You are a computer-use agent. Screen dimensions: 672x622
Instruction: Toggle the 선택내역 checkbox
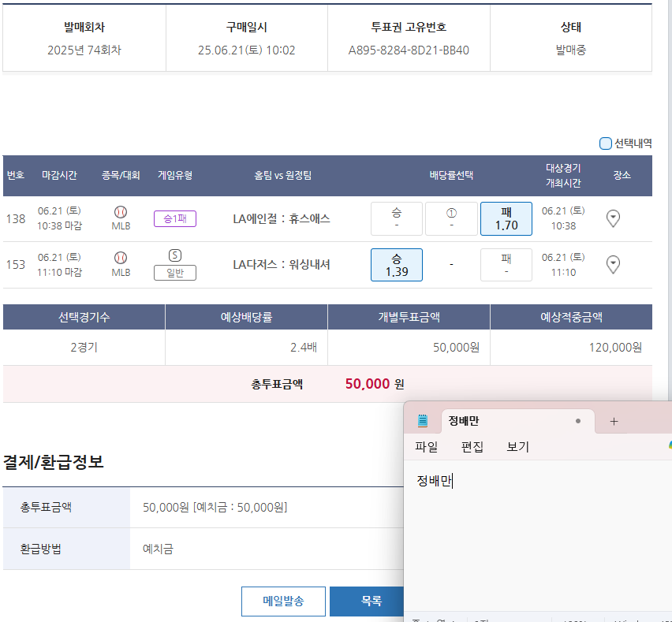pos(606,143)
